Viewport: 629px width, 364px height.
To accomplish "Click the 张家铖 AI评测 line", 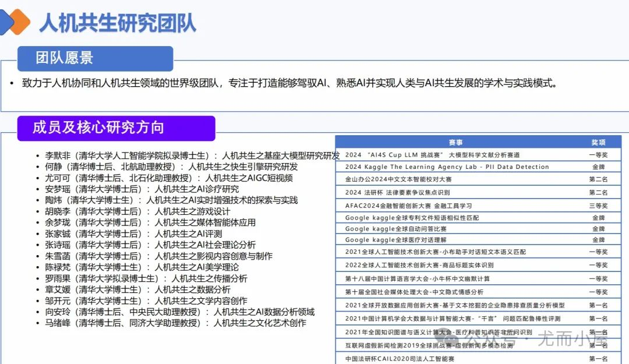I will tap(133, 234).
